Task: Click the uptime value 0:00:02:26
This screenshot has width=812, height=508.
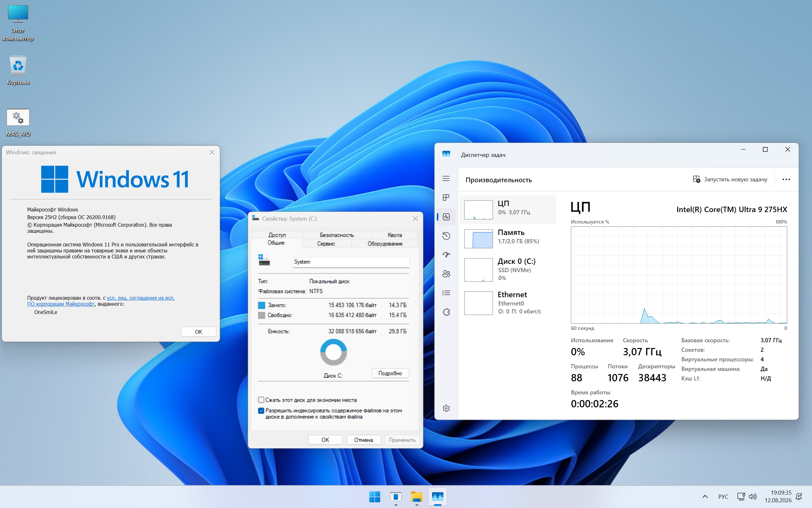Action: coord(594,404)
